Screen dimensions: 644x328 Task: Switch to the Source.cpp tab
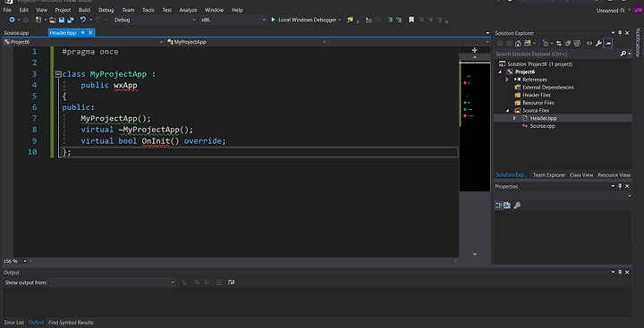point(16,33)
